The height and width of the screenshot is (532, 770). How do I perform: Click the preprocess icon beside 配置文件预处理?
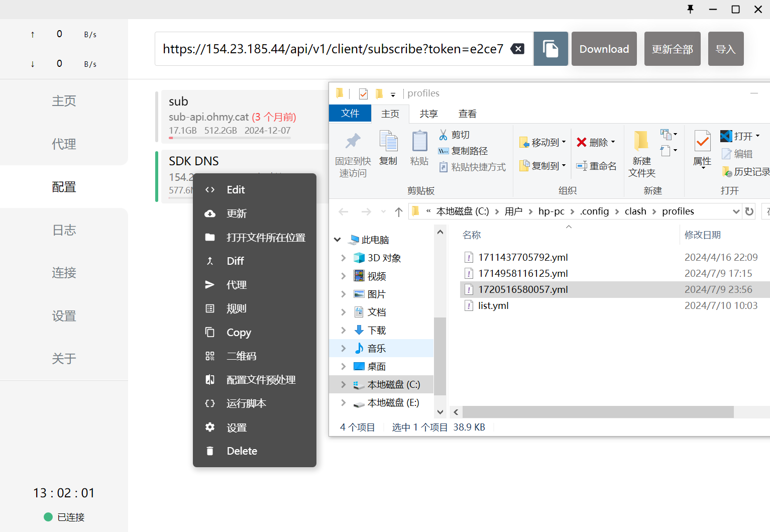coord(210,380)
